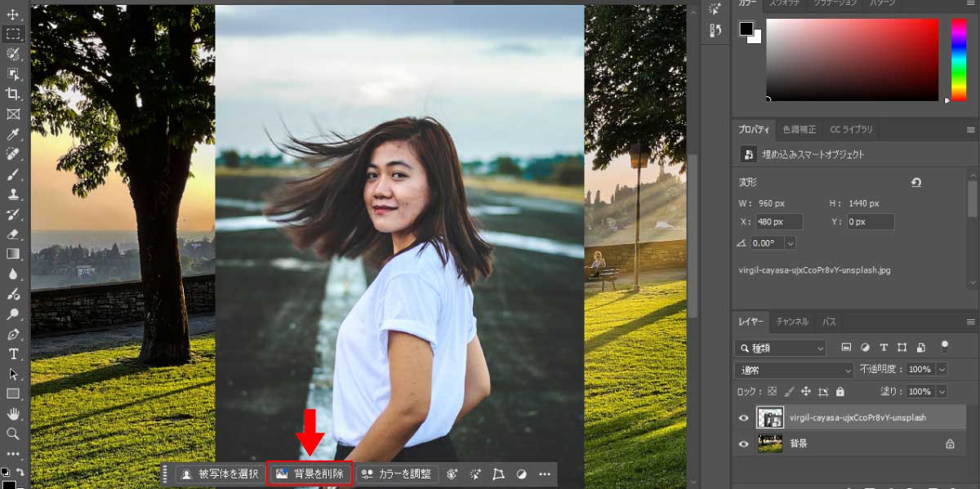Select the Eyedropper tool
The height and width of the screenshot is (489, 980).
[x=13, y=134]
